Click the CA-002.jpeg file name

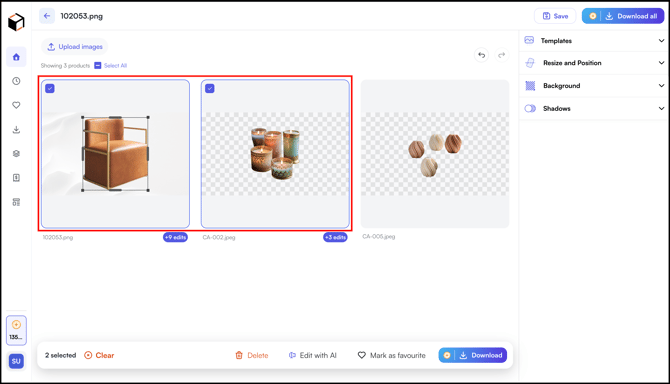[x=219, y=237]
